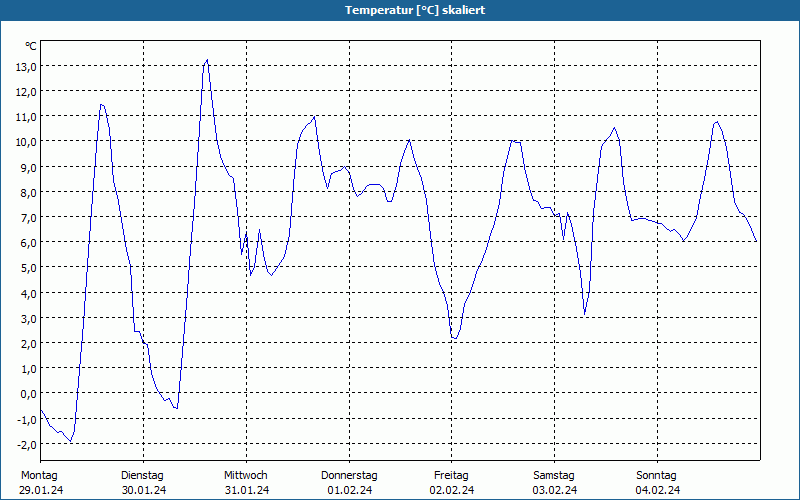Click the Samstag day label
Viewport: 800px width, 500px height.
(x=554, y=476)
